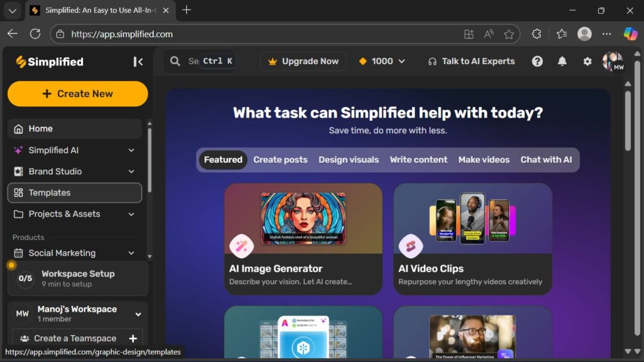Click the Social Marketing calendar icon
Image resolution: width=644 pixels, height=362 pixels.
click(19, 253)
